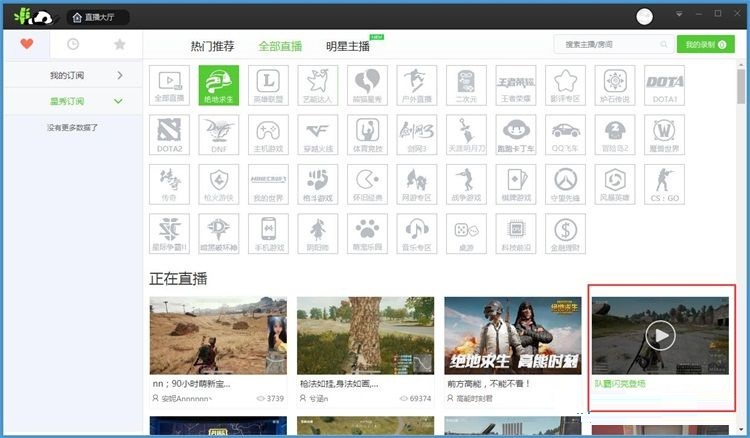
Task: Open the 明星主播 tab
Action: click(x=347, y=46)
